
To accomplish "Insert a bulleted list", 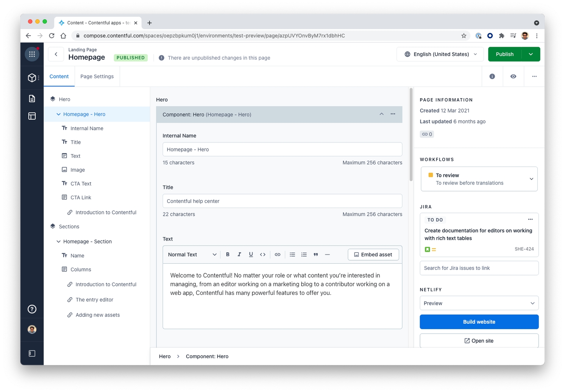I will point(292,254).
